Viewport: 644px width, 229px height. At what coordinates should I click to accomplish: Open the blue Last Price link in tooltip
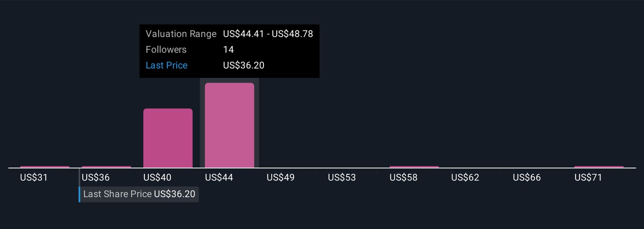click(166, 65)
